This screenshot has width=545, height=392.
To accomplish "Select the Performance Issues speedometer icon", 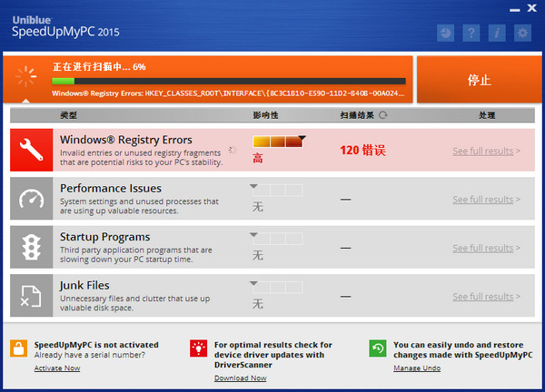I will (x=31, y=199).
